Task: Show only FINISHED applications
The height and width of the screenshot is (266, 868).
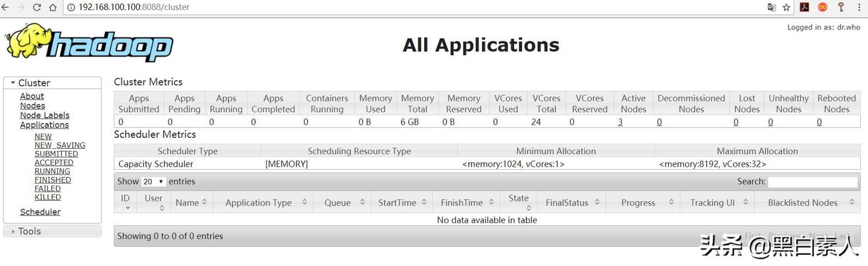Action: click(53, 180)
